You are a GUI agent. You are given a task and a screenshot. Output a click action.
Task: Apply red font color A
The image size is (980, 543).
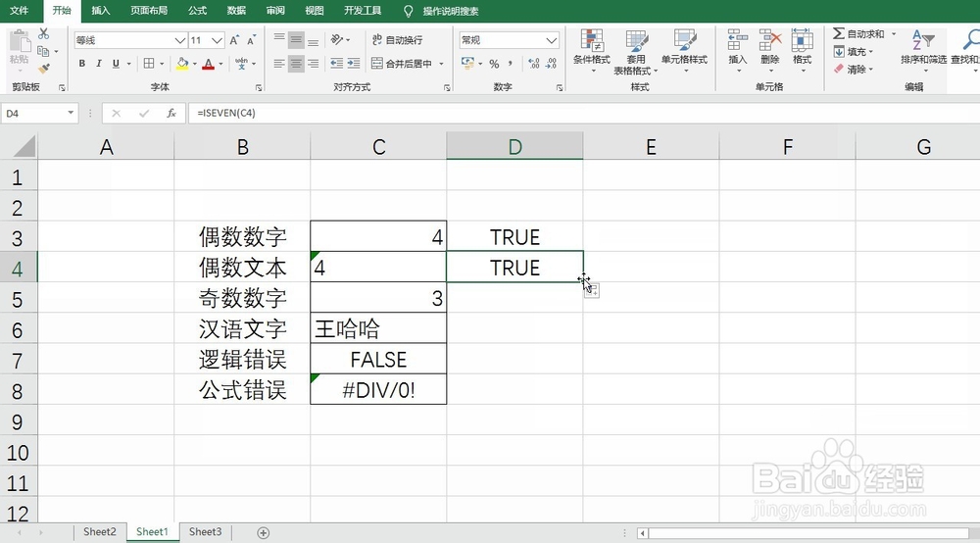pyautogui.click(x=209, y=64)
